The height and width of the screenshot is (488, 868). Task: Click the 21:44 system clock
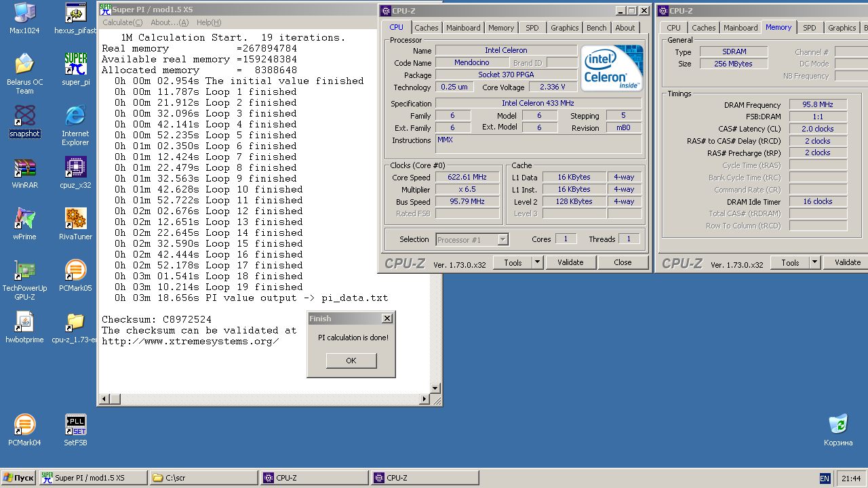point(851,478)
